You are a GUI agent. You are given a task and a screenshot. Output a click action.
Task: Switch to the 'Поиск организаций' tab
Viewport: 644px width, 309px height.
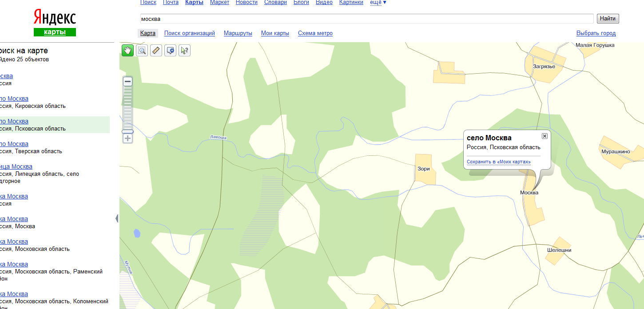(x=189, y=33)
